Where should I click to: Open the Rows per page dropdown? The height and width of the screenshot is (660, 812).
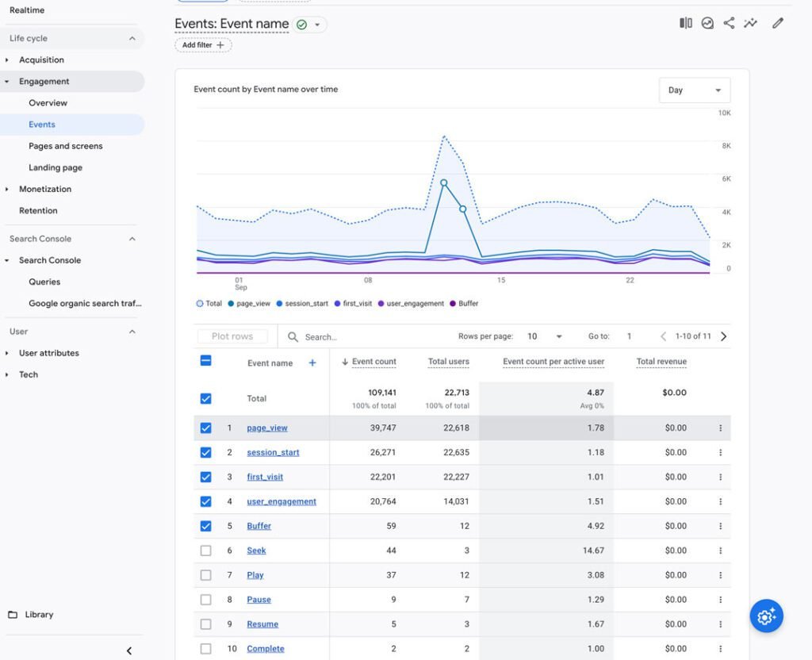[544, 336]
